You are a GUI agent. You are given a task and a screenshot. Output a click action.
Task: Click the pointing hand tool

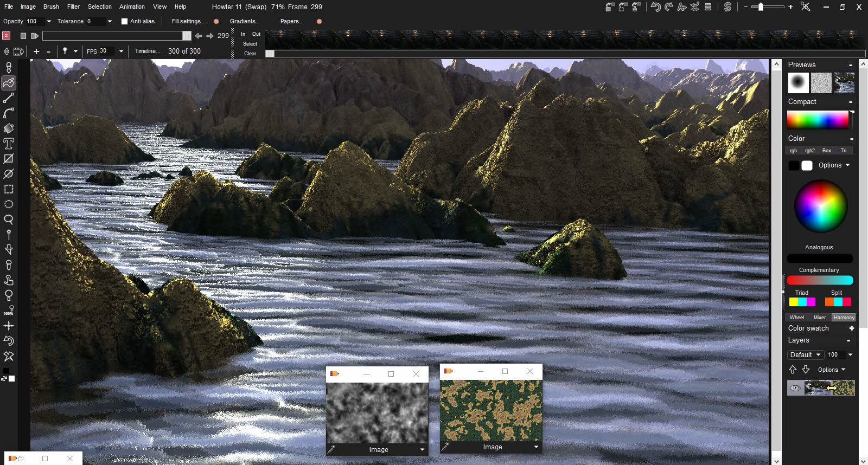point(9,280)
